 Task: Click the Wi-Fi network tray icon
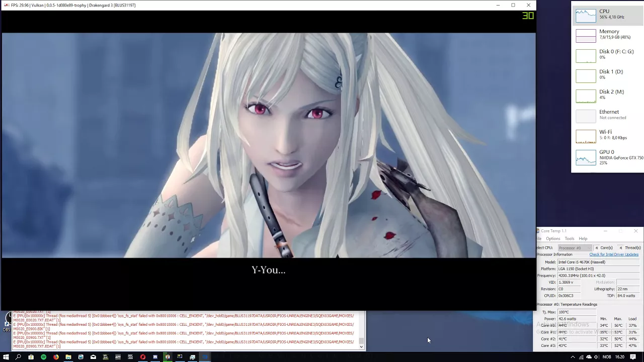[581, 357]
